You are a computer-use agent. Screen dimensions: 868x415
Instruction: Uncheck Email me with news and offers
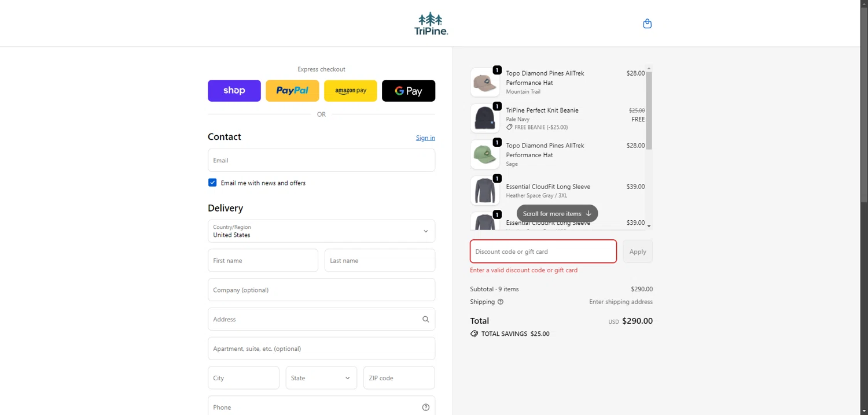[x=212, y=183]
